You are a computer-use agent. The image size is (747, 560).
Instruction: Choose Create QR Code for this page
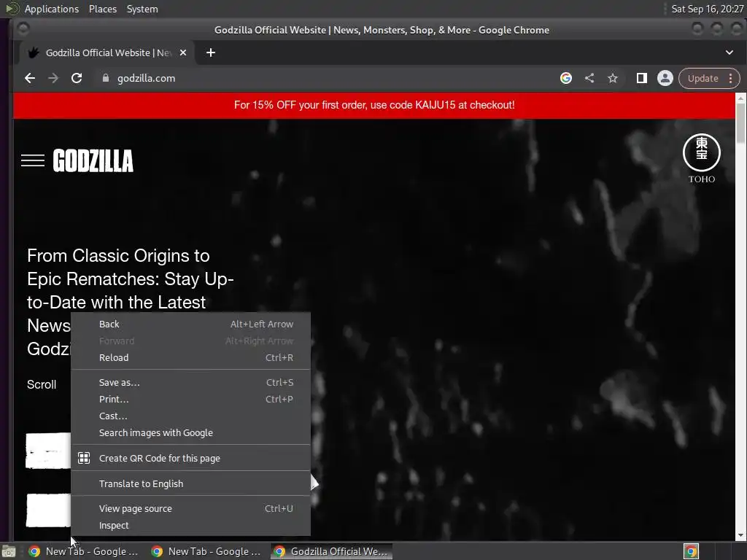click(190, 458)
